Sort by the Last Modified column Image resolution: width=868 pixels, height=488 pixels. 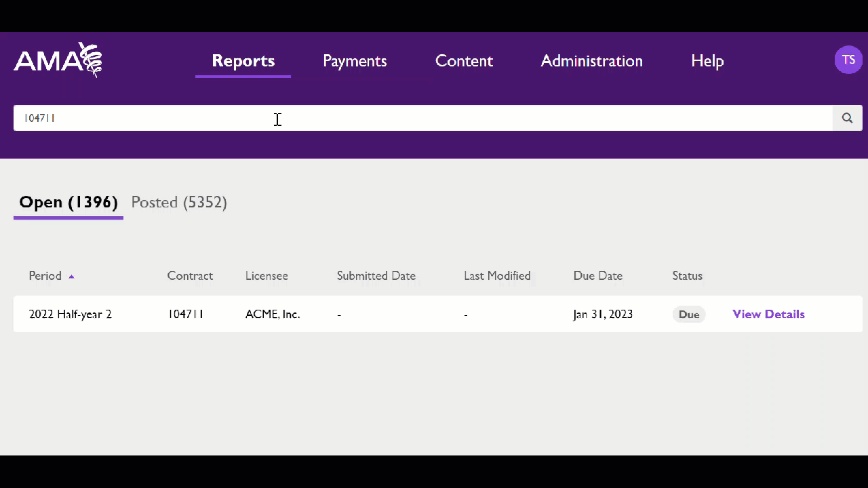coord(497,276)
